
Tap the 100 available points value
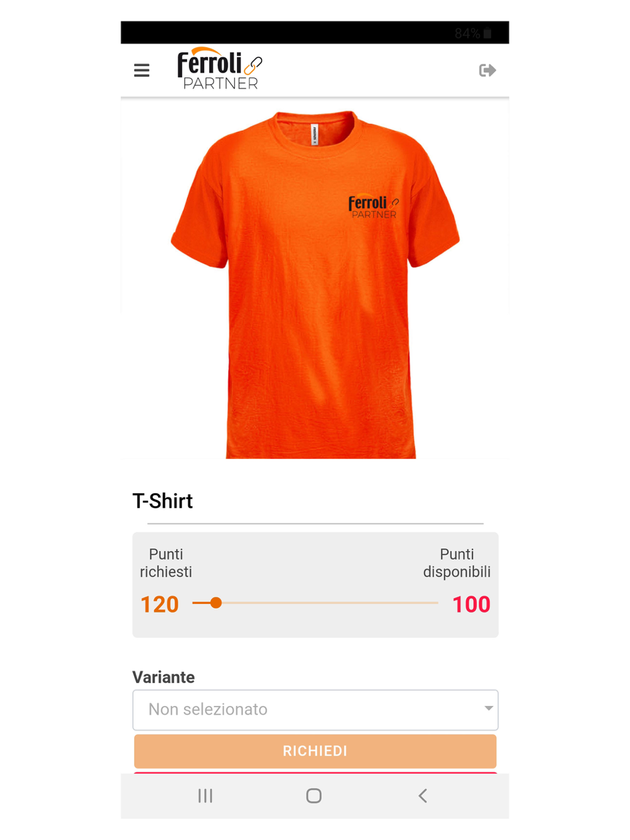click(x=471, y=604)
